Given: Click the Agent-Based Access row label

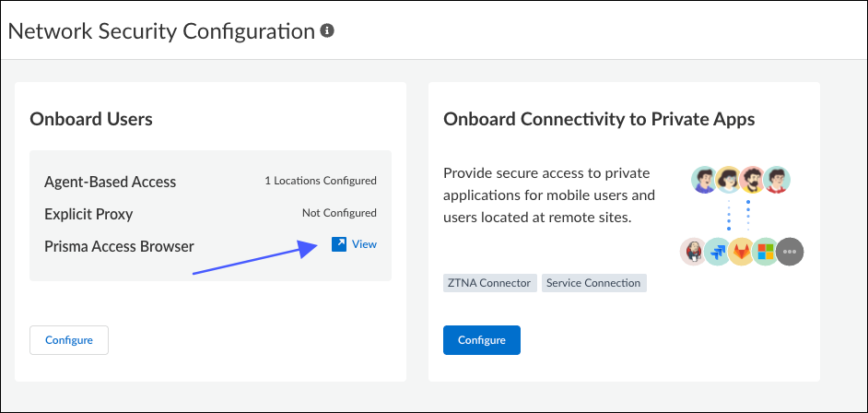Looking at the screenshot, I should click(x=111, y=182).
